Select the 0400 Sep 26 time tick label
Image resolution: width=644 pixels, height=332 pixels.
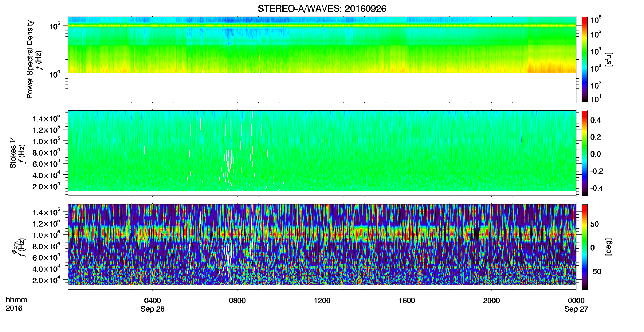pos(153,305)
